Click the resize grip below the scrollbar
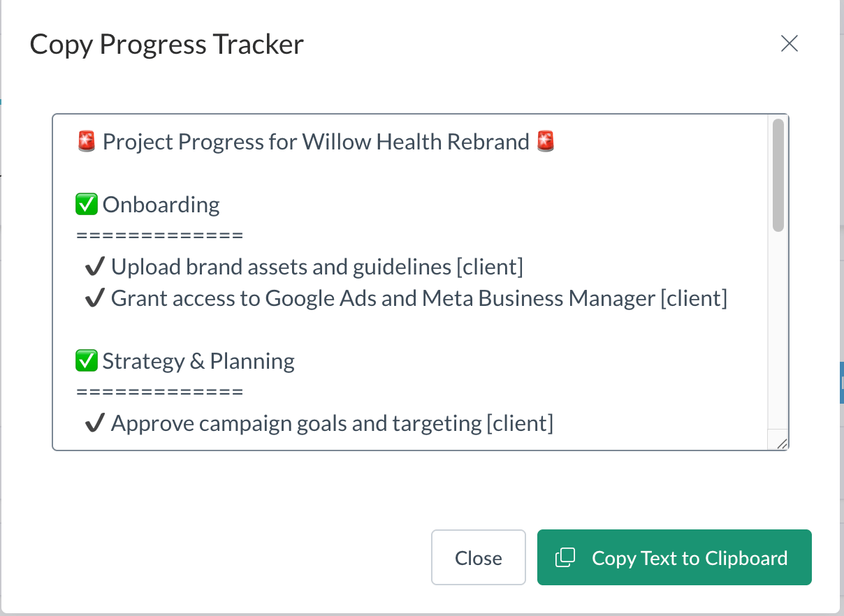 (x=782, y=441)
